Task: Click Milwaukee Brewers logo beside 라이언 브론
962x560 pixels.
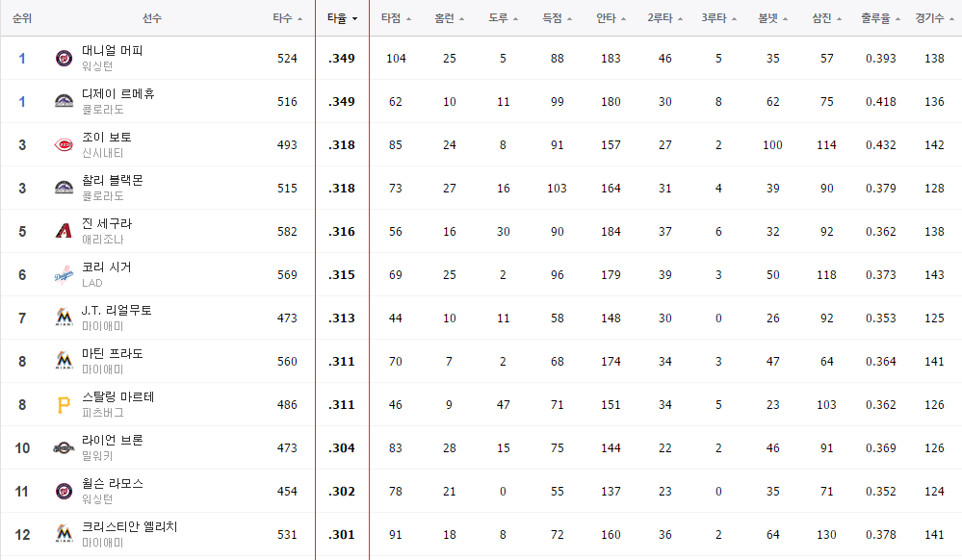Action: click(x=64, y=447)
